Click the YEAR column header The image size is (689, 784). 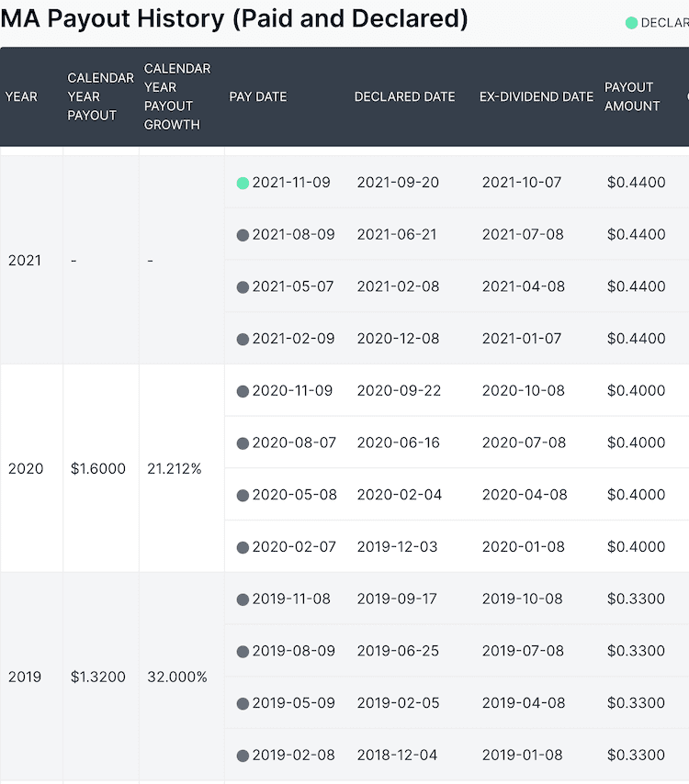[21, 96]
